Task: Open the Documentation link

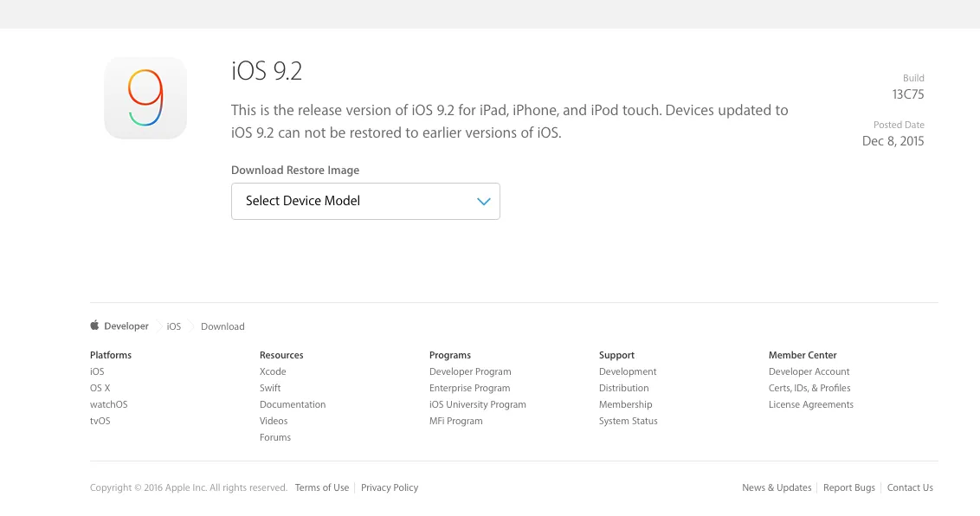Action: tap(293, 404)
